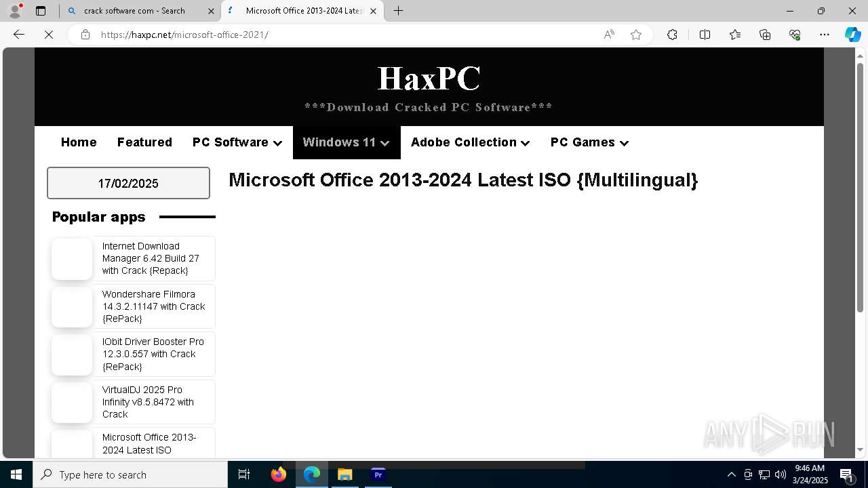Open Task View on the taskbar
868x488 pixels.
[x=244, y=474]
